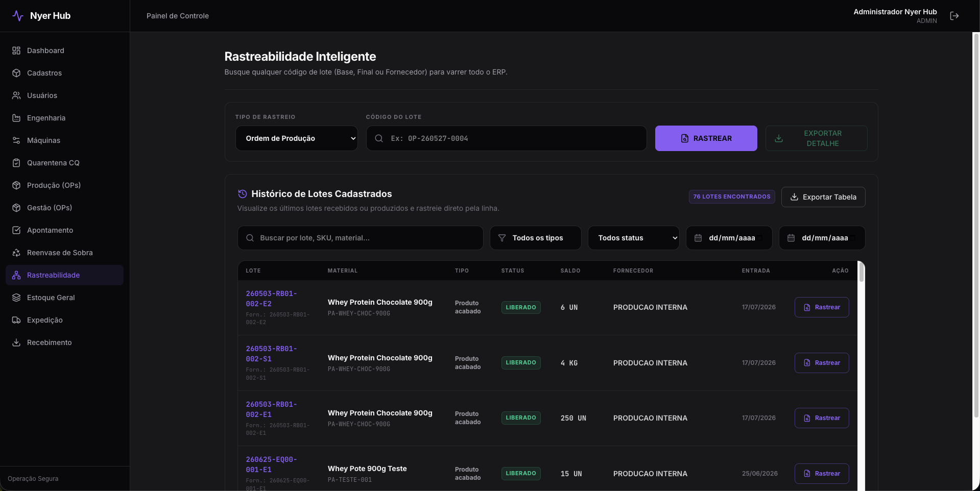Click lot link 260503-RB01-002-S1
Image resolution: width=980 pixels, height=491 pixels.
271,354
